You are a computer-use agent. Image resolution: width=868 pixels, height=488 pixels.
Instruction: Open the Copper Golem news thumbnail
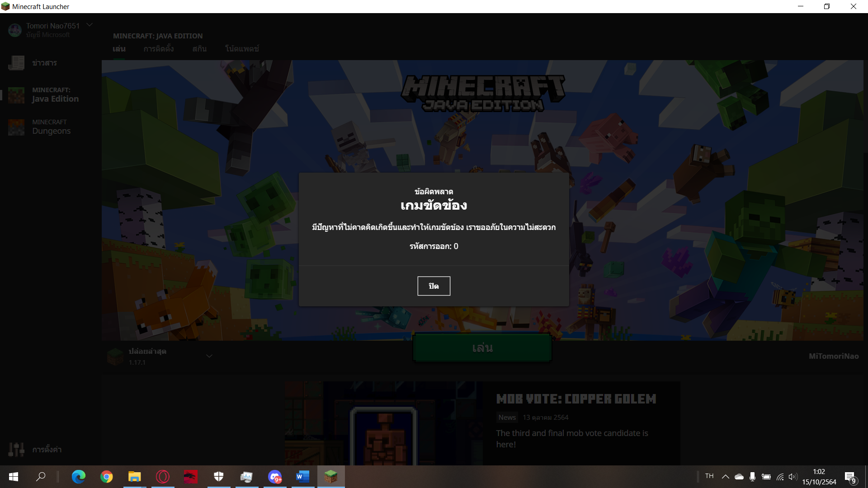click(383, 423)
